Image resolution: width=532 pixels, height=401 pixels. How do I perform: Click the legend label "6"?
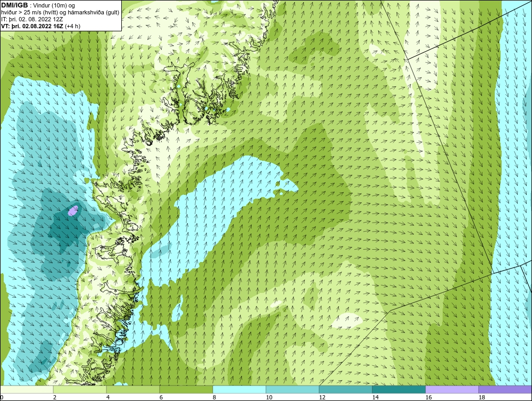161,397
